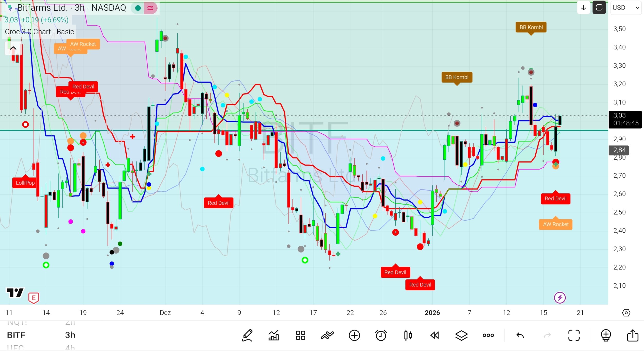Click the bar replay rewind icon
The height and width of the screenshot is (351, 644).
point(435,335)
